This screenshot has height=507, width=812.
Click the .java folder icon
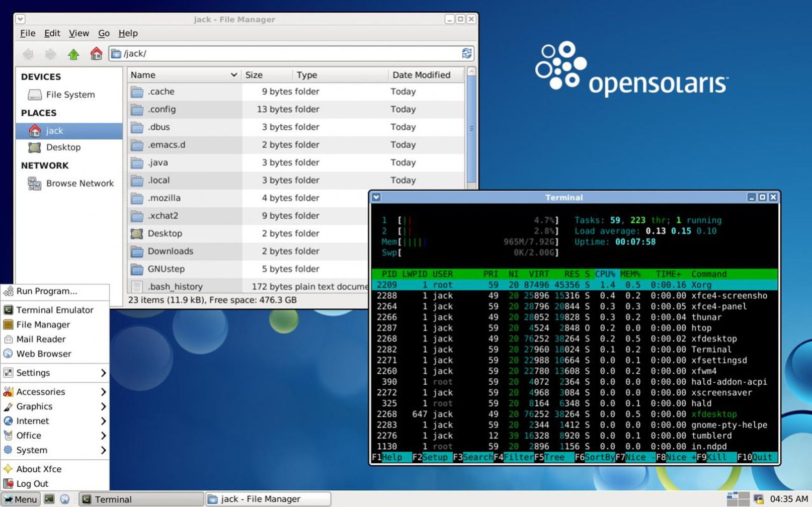coord(137,162)
